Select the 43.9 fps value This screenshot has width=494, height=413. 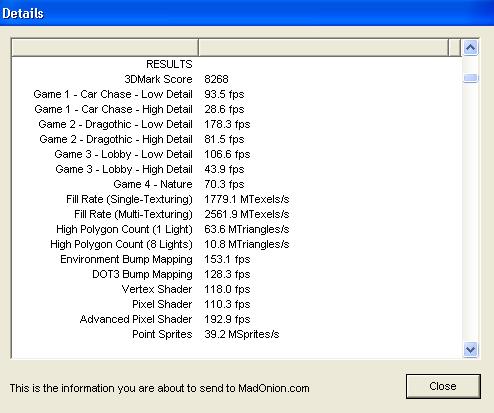pos(224,169)
